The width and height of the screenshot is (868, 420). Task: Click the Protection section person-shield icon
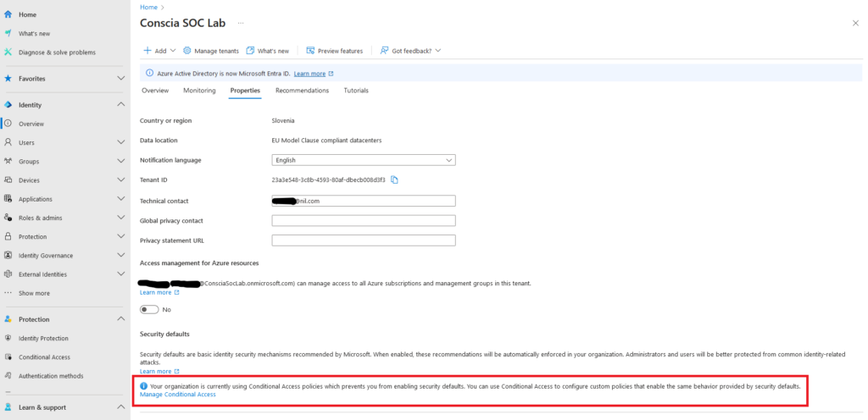pyautogui.click(x=8, y=319)
